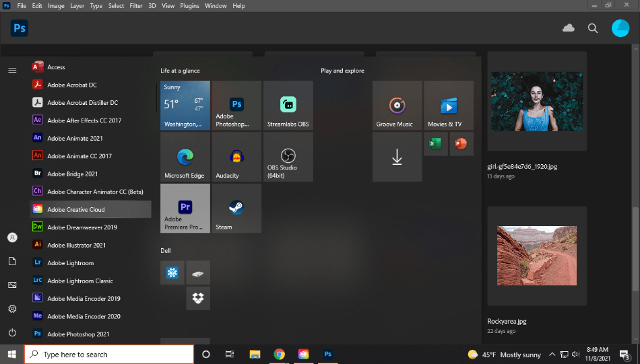Click the Power button in Start
The image size is (640, 364).
(x=12, y=332)
